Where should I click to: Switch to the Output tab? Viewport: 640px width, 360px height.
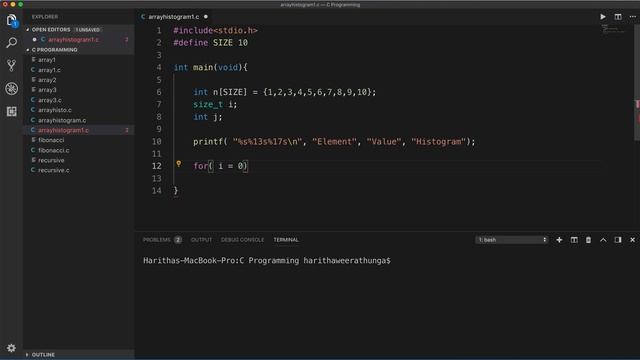(x=201, y=240)
